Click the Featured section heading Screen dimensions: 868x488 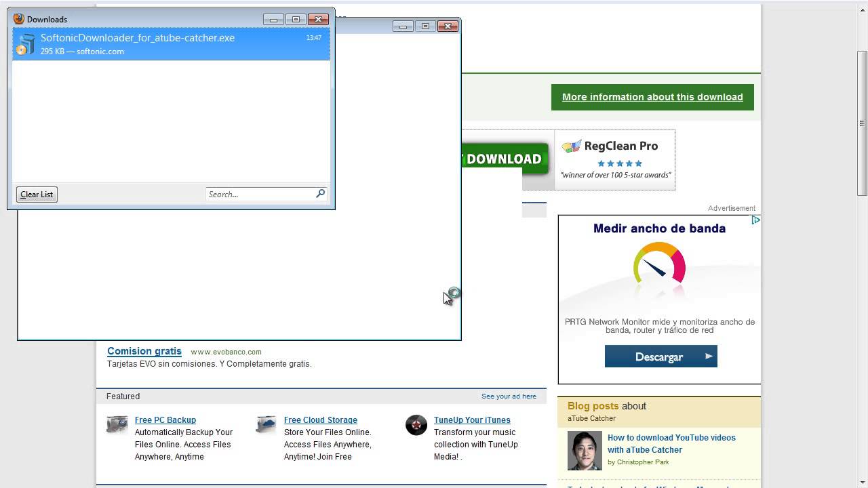tap(123, 396)
